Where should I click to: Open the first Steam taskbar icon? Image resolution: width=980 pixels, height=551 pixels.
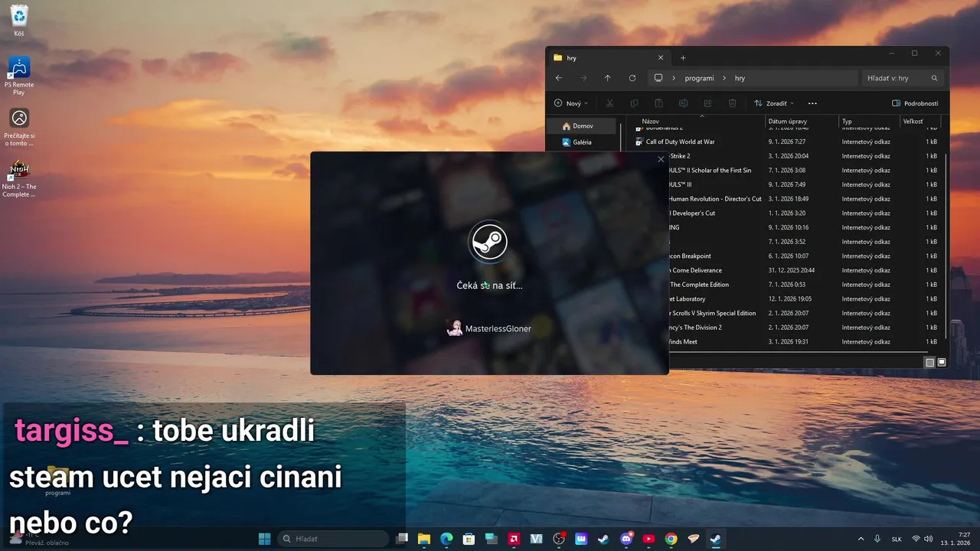pyautogui.click(x=604, y=539)
